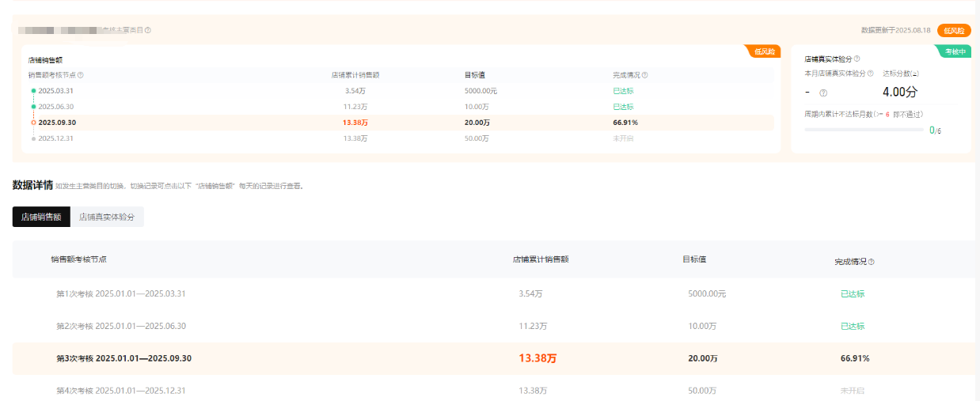
Task: Click the 不达标月数 progress bar
Action: (864, 130)
